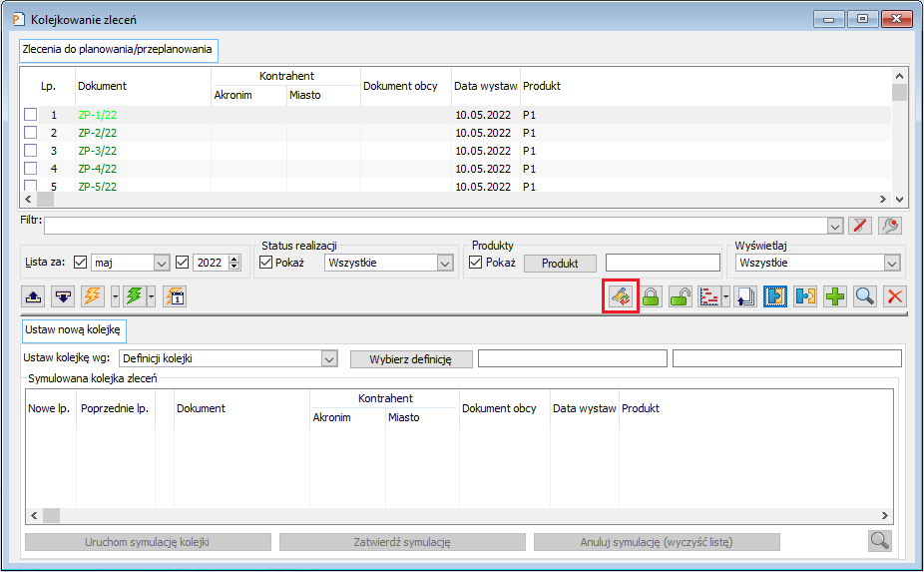Click Zatwierdź symulację button

click(x=402, y=542)
